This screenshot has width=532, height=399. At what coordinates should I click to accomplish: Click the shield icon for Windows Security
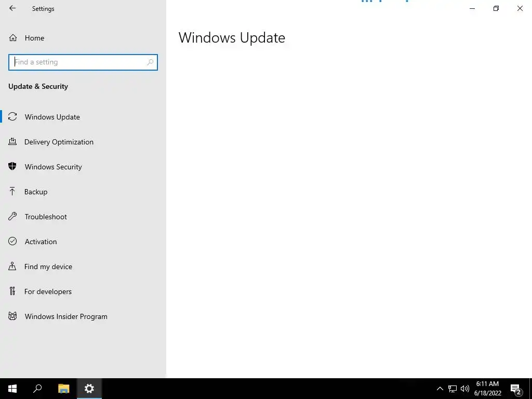coord(12,166)
